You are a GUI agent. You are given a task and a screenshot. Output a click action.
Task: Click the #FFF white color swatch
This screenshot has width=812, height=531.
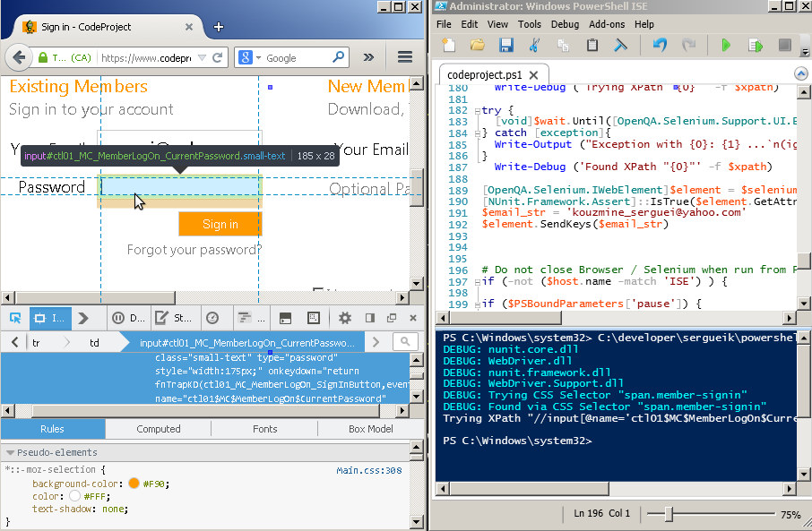click(x=74, y=496)
